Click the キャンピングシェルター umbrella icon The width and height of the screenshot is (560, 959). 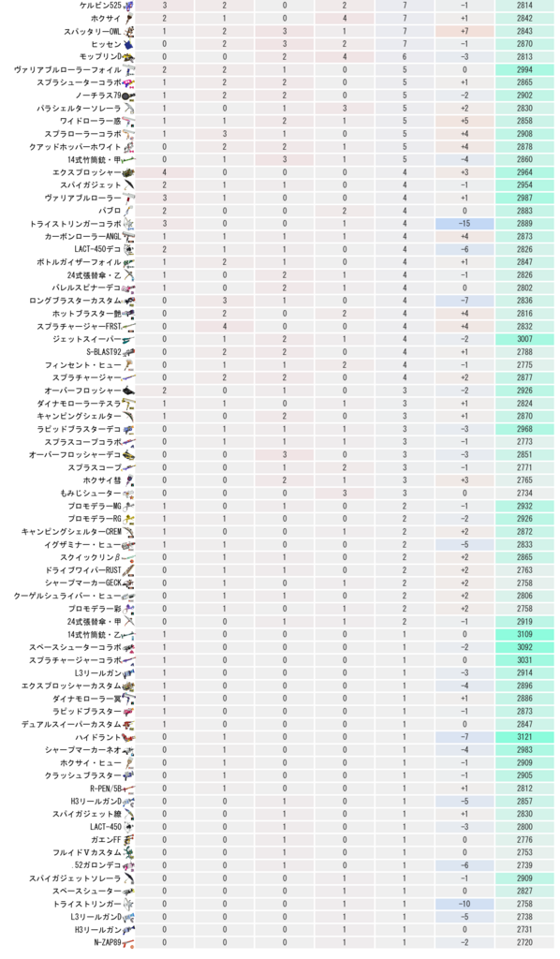coord(129,417)
